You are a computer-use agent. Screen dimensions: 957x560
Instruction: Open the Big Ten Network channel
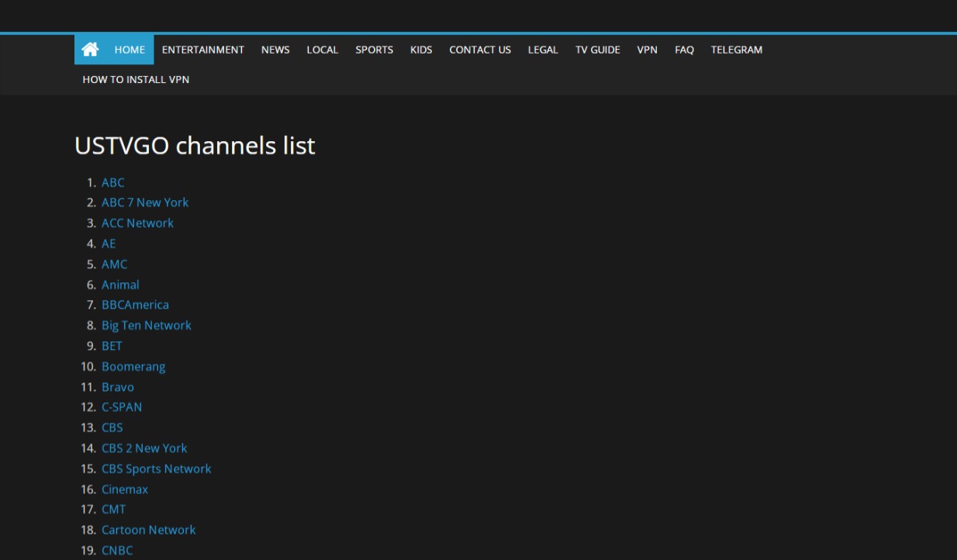click(x=147, y=326)
